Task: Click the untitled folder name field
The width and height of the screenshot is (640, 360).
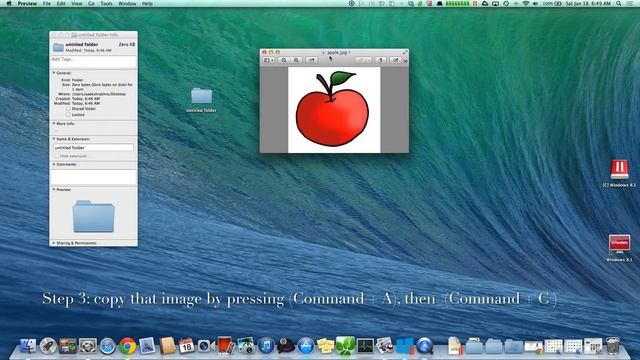Action: [93, 148]
